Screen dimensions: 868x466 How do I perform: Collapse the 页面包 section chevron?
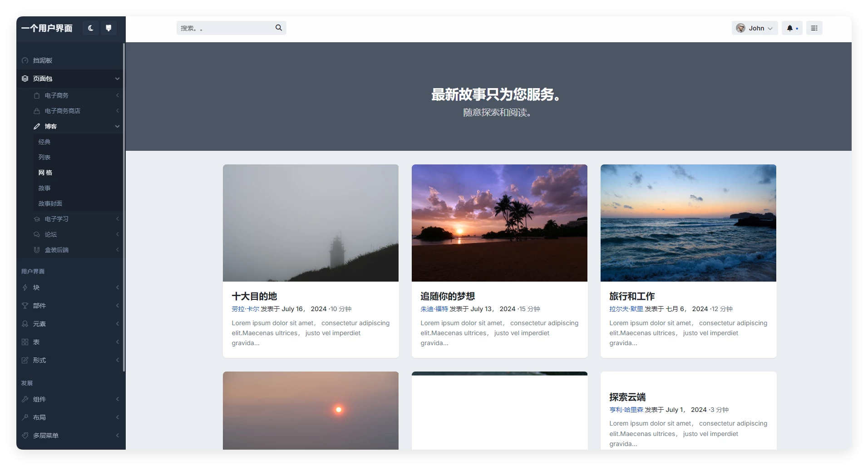pos(117,79)
